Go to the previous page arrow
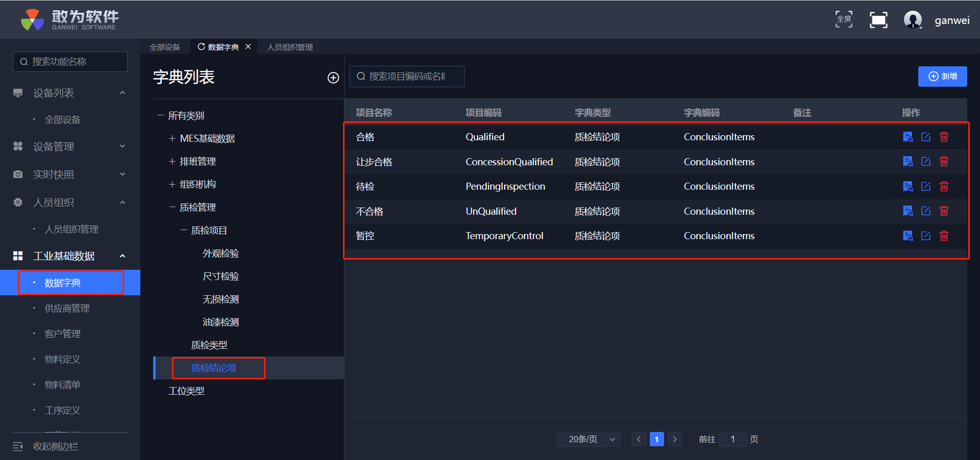Screen dimensions: 980x460 pos(639,439)
